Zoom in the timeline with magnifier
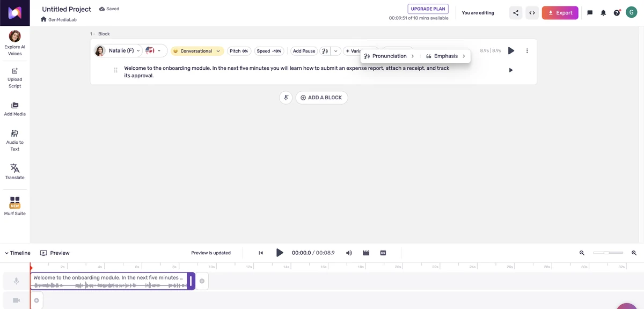Viewport: 644px width, 309px height. pos(634,253)
